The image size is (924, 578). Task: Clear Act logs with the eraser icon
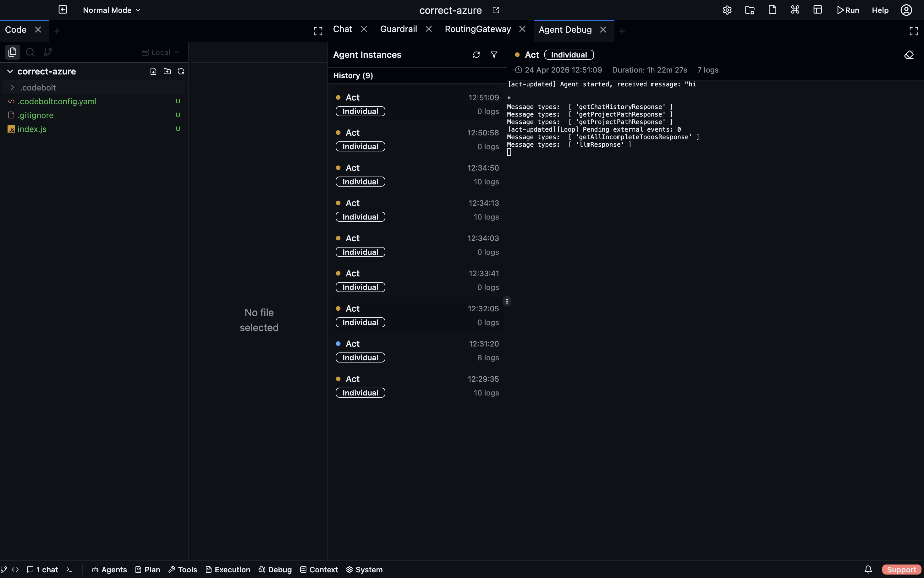(x=908, y=55)
